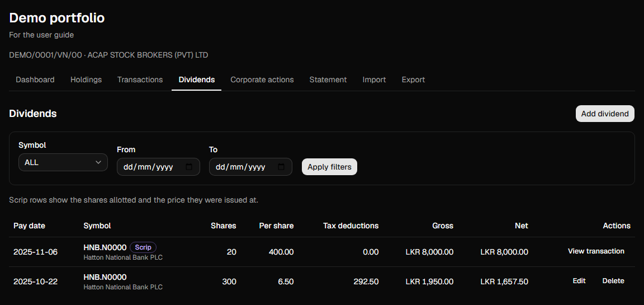
Task: Focus the To date input field
Action: pos(250,167)
